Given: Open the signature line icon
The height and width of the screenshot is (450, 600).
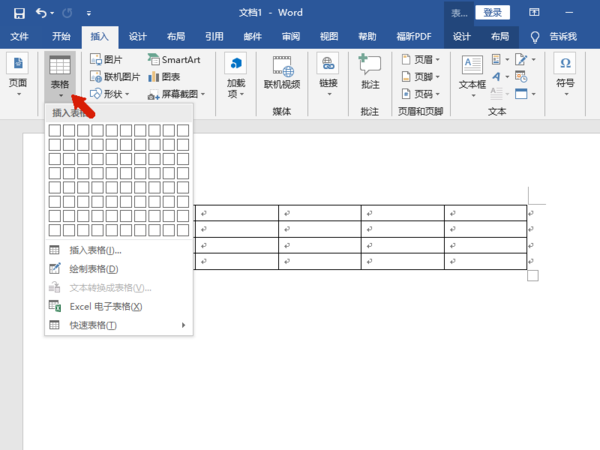Looking at the screenshot, I should (525, 59).
